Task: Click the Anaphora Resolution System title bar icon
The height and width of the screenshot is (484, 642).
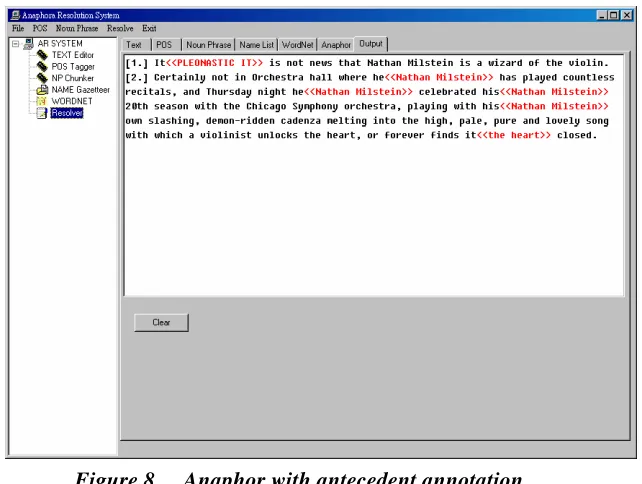Action: [15, 16]
